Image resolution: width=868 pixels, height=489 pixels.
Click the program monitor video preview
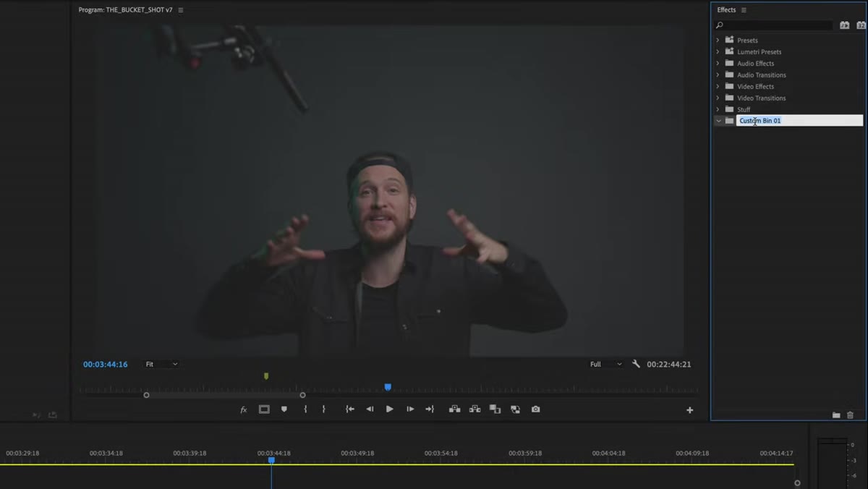391,190
